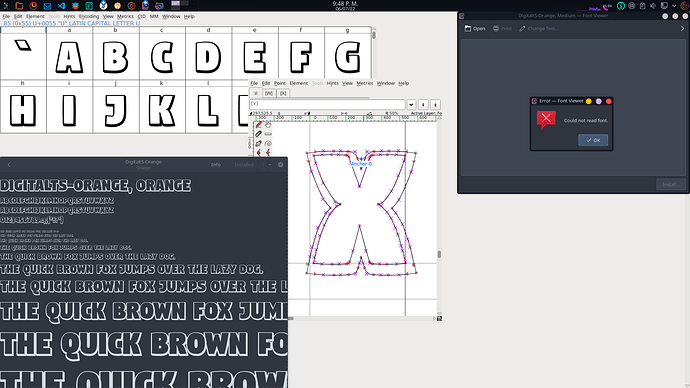Select glyph D cell in font overview
Image resolution: width=690 pixels, height=388 pixels.
[x=209, y=57]
